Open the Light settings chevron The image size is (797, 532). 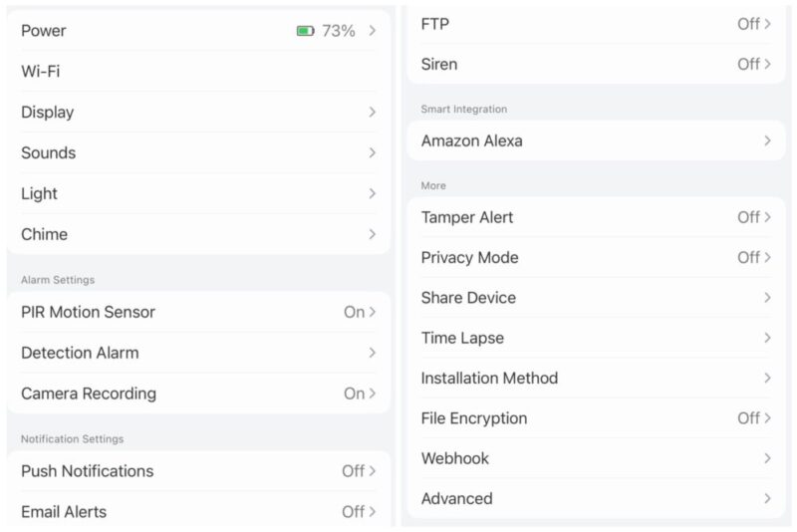coord(372,193)
